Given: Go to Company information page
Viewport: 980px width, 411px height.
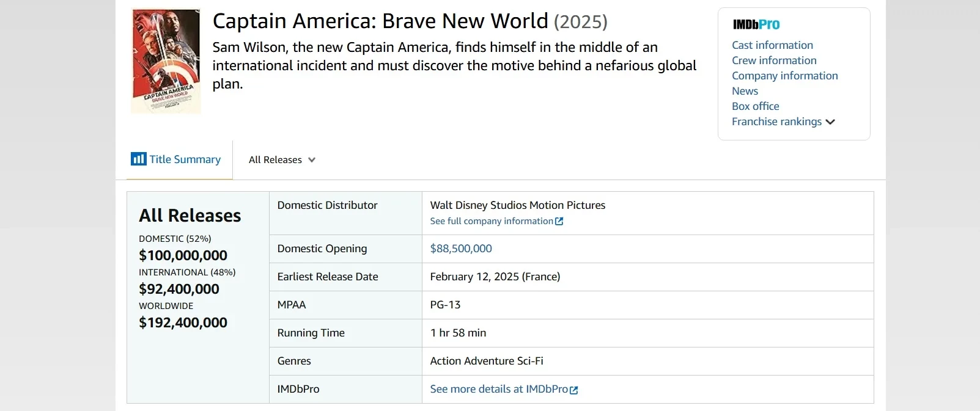Looking at the screenshot, I should pyautogui.click(x=784, y=76).
